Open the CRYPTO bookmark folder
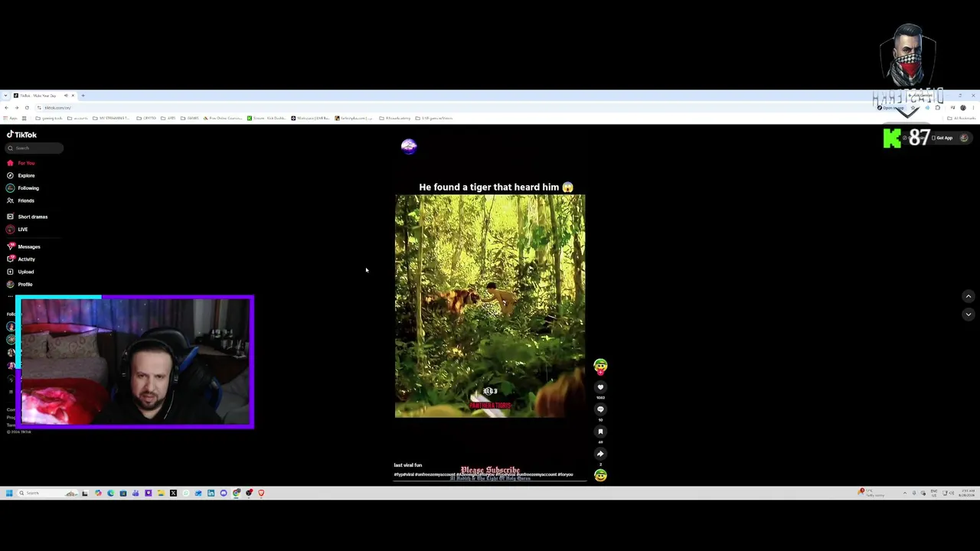 [x=147, y=119]
